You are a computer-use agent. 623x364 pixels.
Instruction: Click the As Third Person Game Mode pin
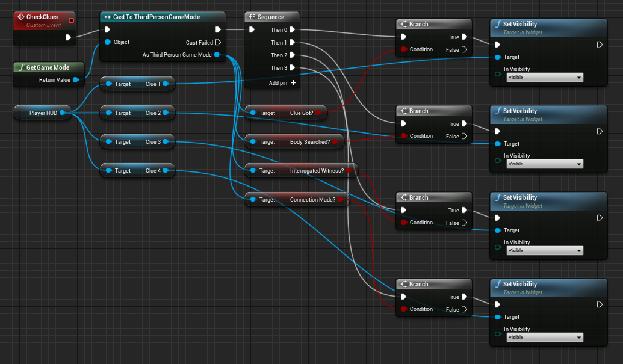pos(217,55)
